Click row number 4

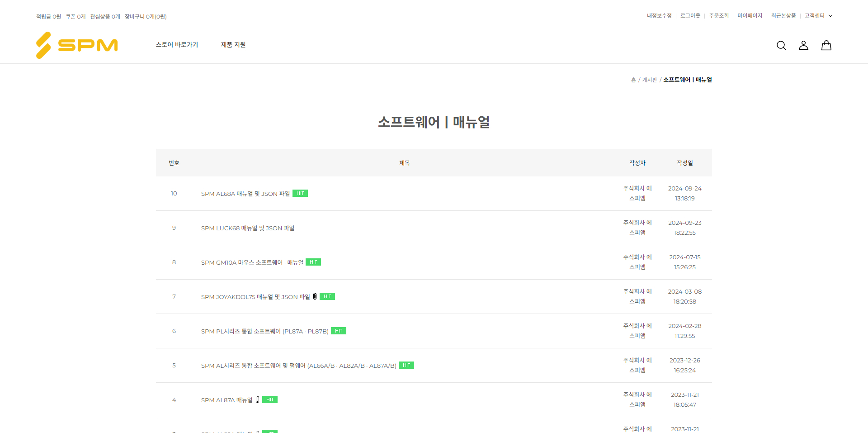[174, 400]
